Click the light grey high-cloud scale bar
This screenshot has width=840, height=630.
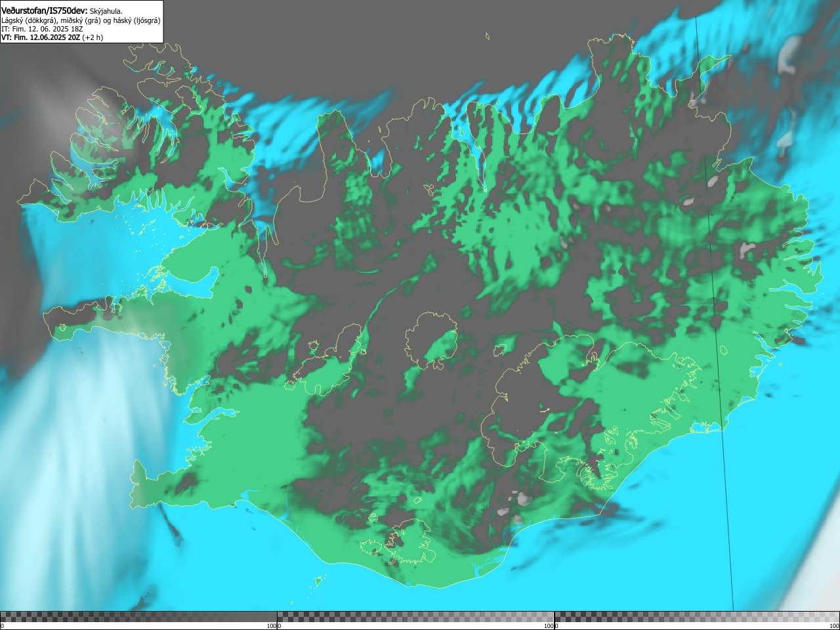point(697,617)
